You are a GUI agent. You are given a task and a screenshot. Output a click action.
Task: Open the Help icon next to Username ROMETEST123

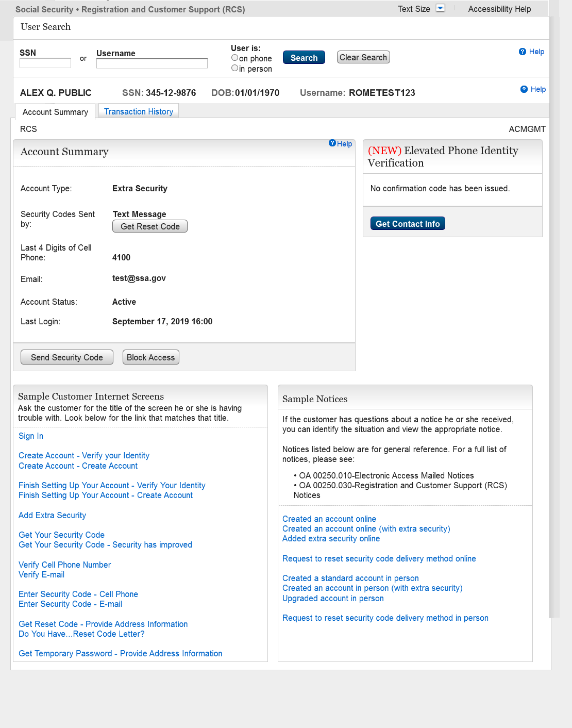tap(524, 89)
